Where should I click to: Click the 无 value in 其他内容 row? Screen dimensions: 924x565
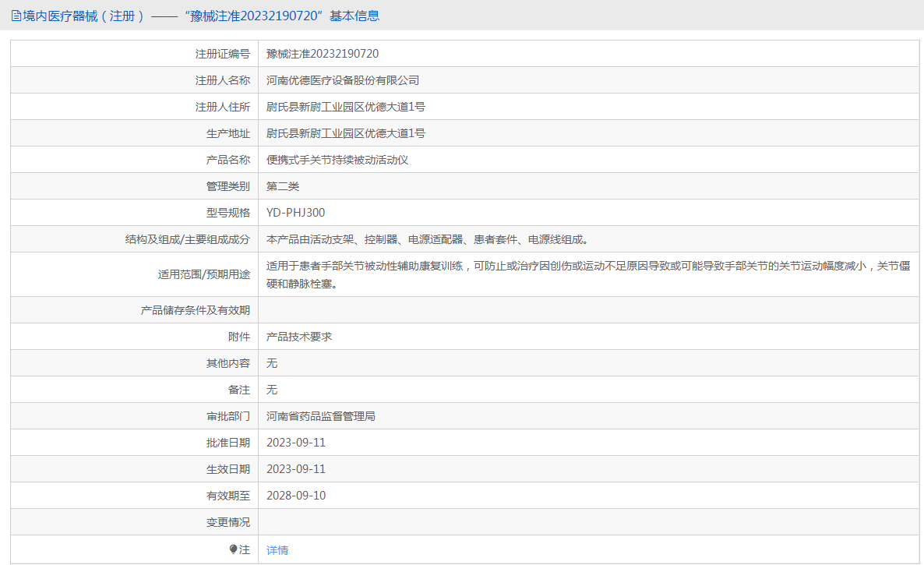(x=272, y=363)
